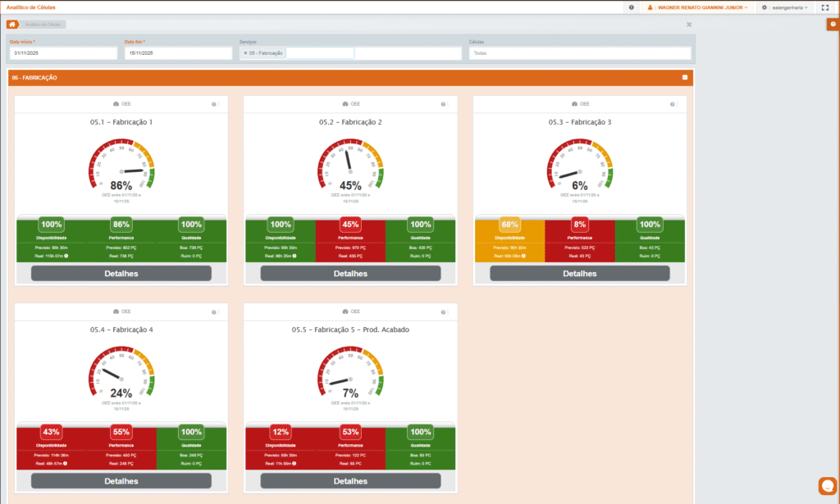The height and width of the screenshot is (504, 840).
Task: Toggle the 05 - FABRICAÇÃO section checkbox
Action: tap(685, 78)
